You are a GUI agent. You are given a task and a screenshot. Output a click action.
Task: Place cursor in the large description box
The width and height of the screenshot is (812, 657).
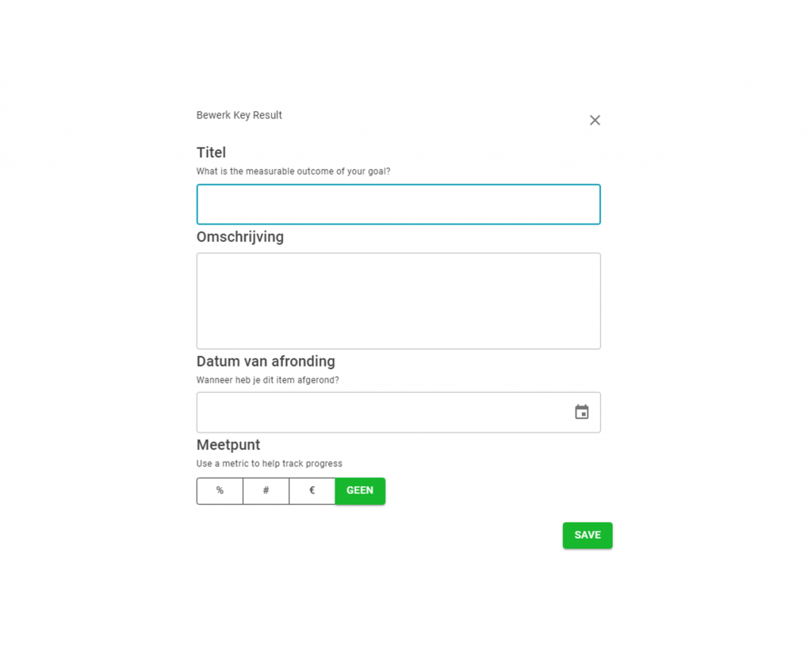398,301
